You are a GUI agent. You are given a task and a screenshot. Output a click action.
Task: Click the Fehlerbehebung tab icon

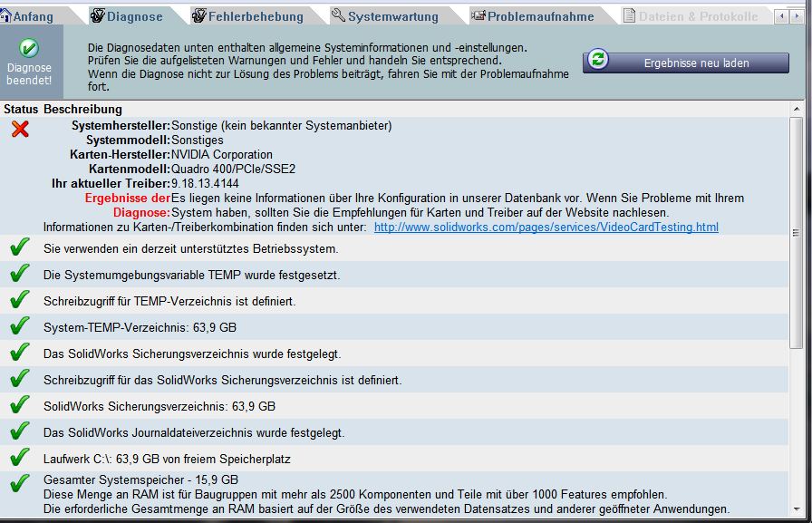coord(198,15)
